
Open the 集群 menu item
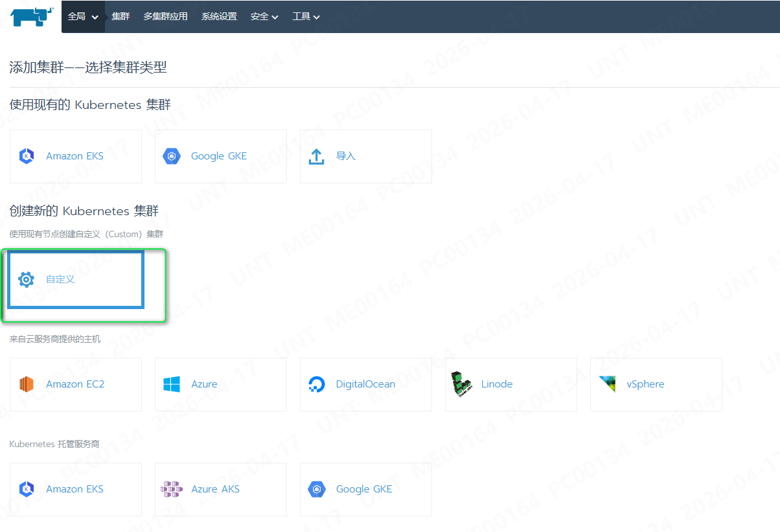(120, 17)
